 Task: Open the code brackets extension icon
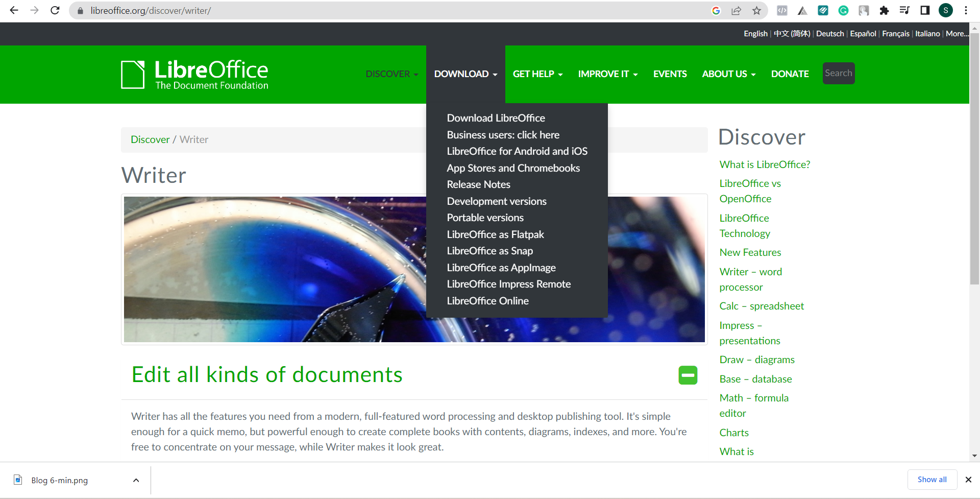click(x=782, y=10)
